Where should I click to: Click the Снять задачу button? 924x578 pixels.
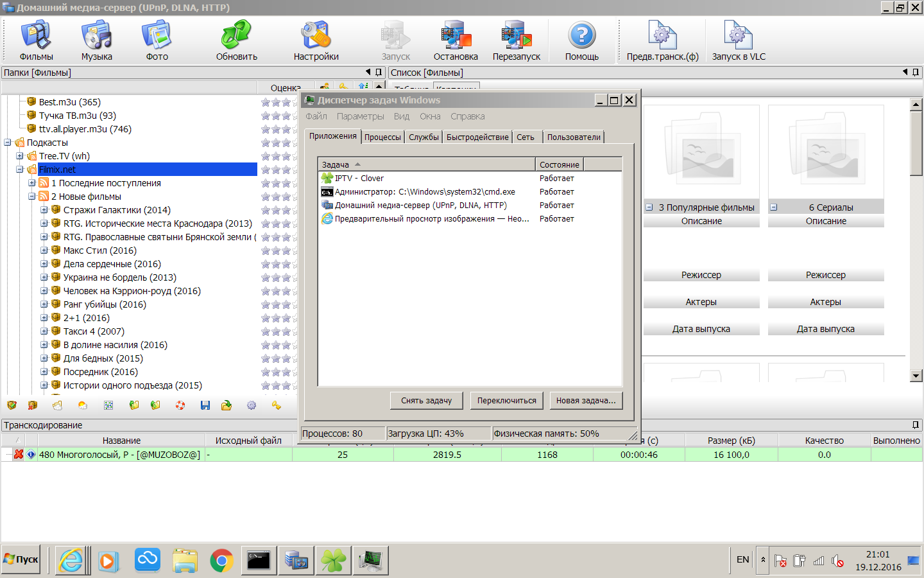pos(426,400)
